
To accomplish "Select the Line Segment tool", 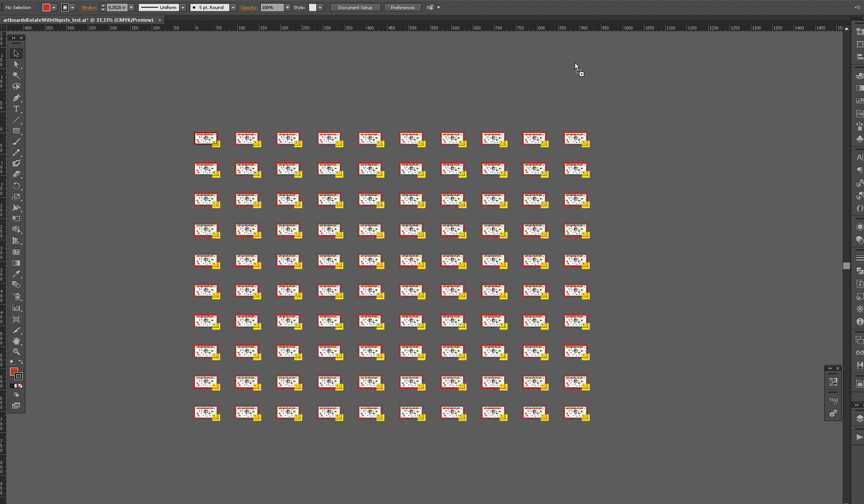I will 16,120.
